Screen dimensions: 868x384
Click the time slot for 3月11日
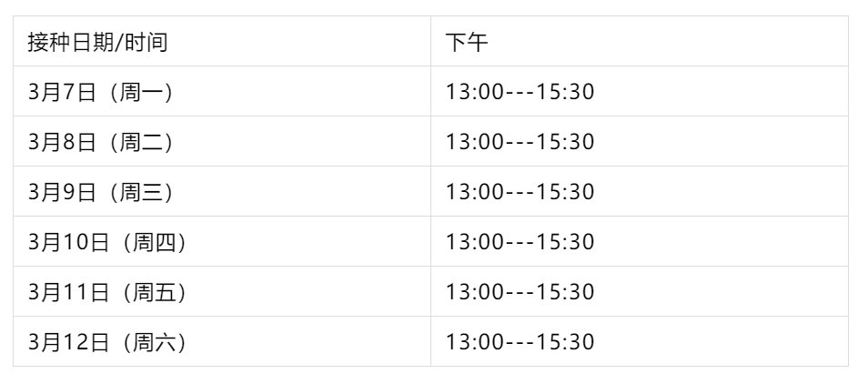pos(520,292)
